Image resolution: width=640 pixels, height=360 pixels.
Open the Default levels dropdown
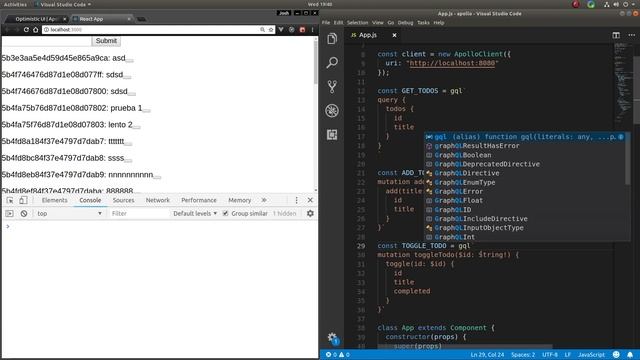click(195, 213)
